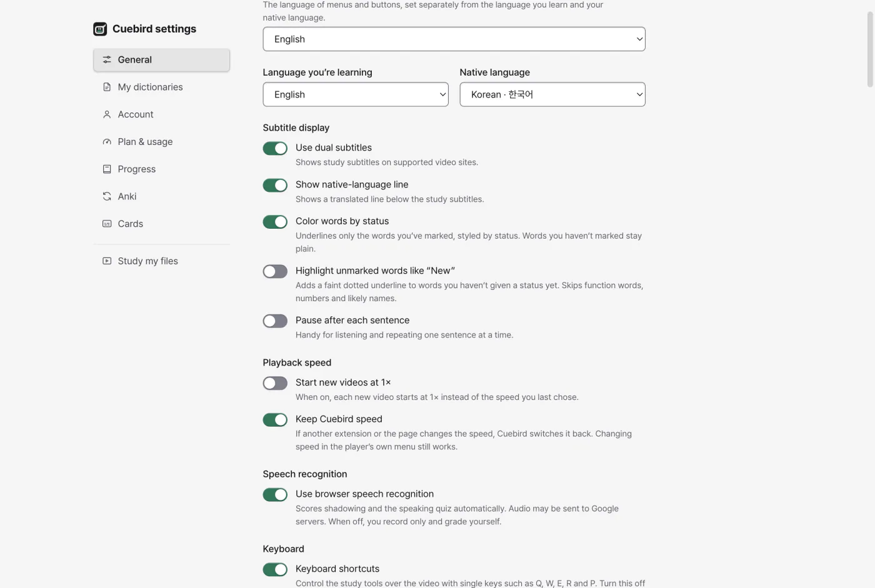Image resolution: width=875 pixels, height=588 pixels.
Task: Open the interface language dropdown
Action: [x=454, y=39]
